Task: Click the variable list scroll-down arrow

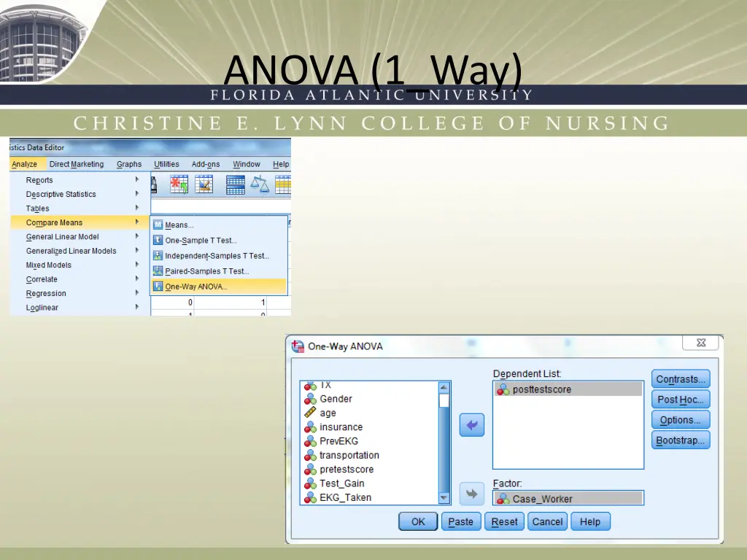Action: (x=444, y=498)
